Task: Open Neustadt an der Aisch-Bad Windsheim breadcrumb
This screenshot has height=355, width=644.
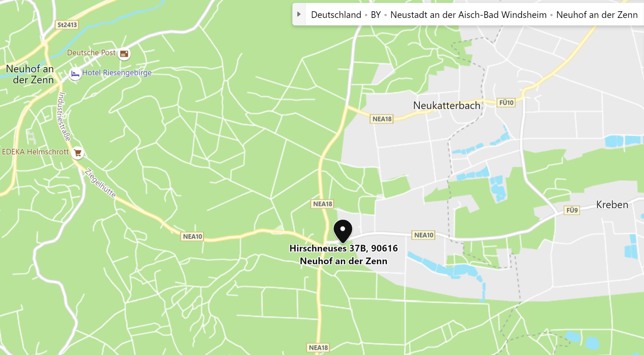Action: tap(468, 15)
